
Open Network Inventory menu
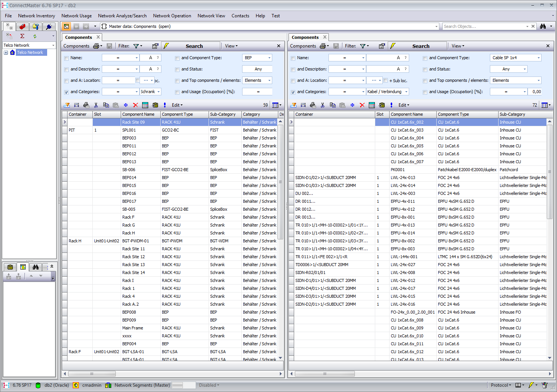37,16
